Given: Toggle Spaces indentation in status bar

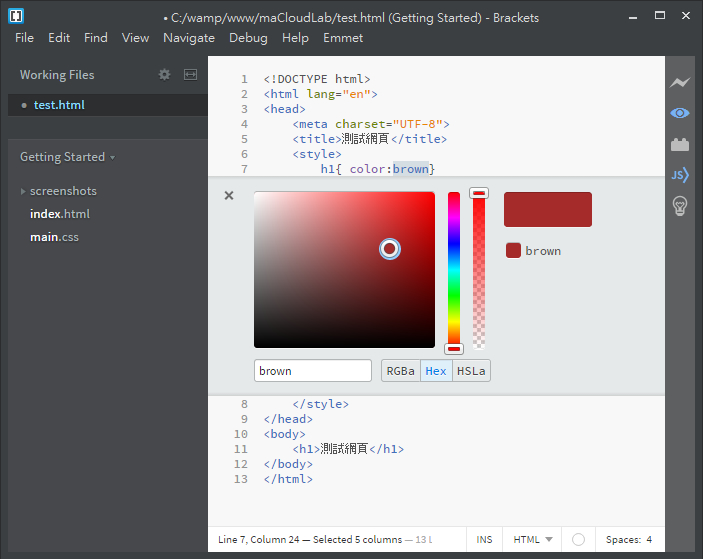Looking at the screenshot, I should click(623, 539).
